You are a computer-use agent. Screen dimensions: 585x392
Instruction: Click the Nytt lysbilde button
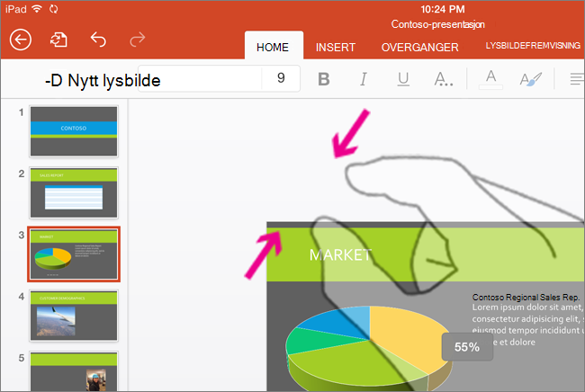[103, 81]
